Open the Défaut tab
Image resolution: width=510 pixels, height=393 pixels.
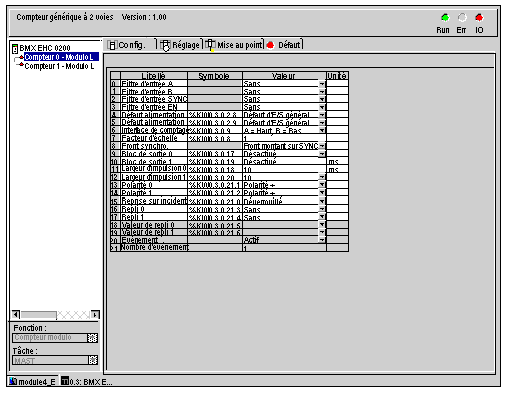[x=284, y=45]
